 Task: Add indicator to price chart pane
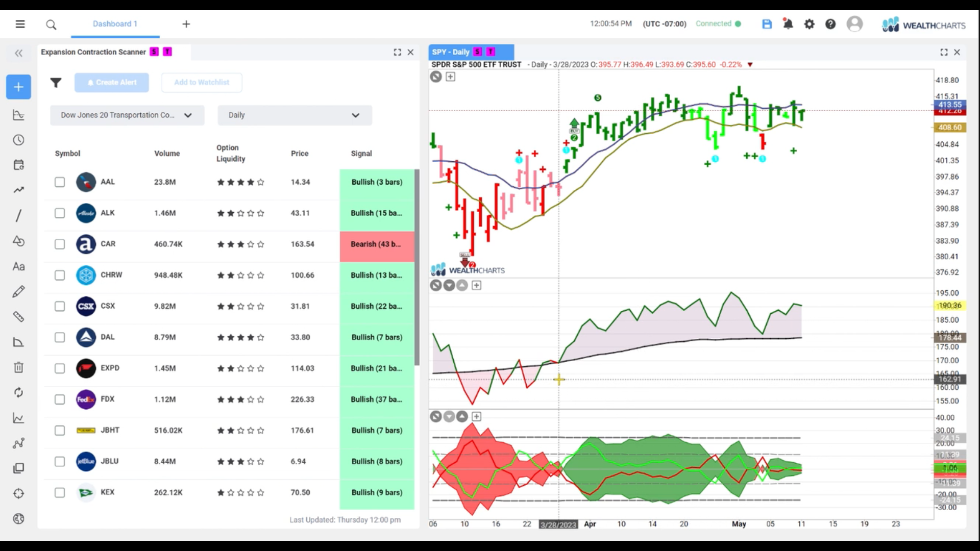click(450, 77)
